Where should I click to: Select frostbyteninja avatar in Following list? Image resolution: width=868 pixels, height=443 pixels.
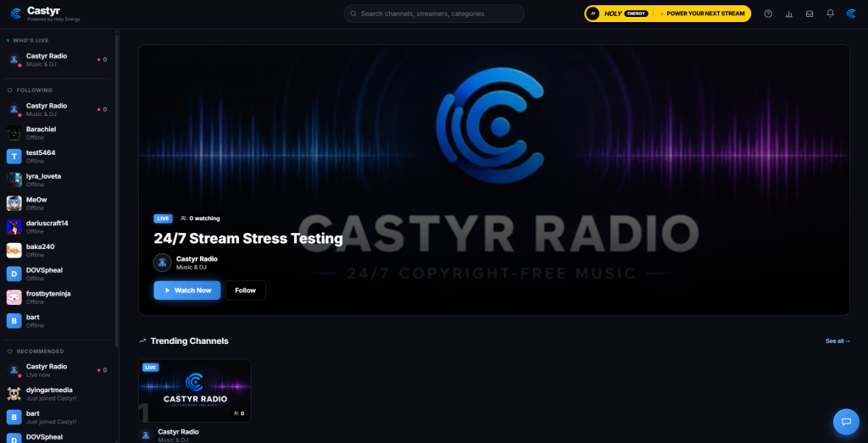14,297
